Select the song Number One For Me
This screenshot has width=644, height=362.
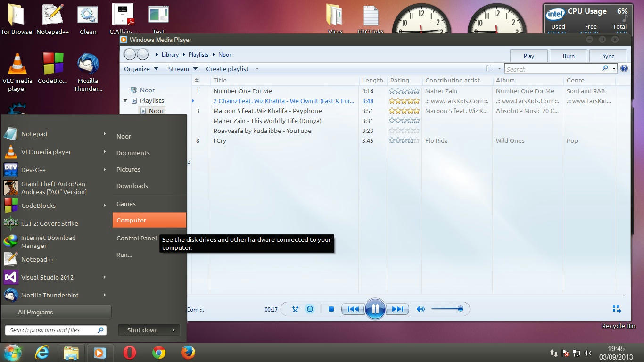pyautogui.click(x=243, y=91)
